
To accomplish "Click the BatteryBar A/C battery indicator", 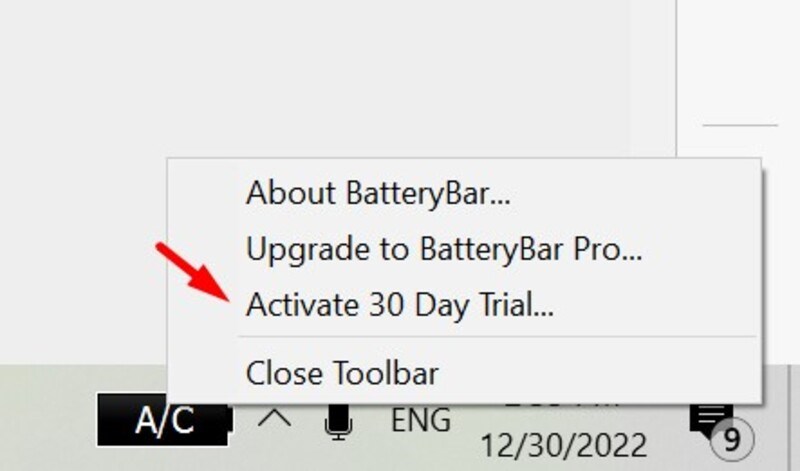I will click(x=165, y=420).
